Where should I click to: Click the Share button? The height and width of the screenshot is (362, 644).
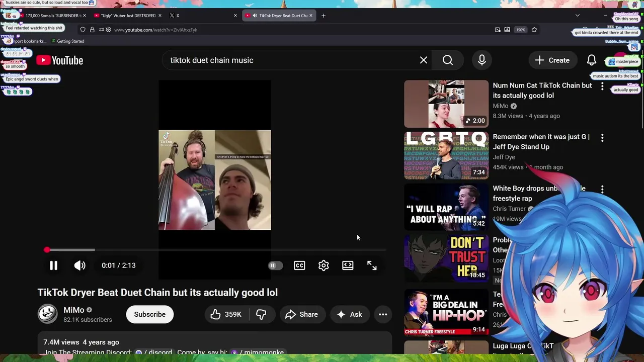coord(302,314)
